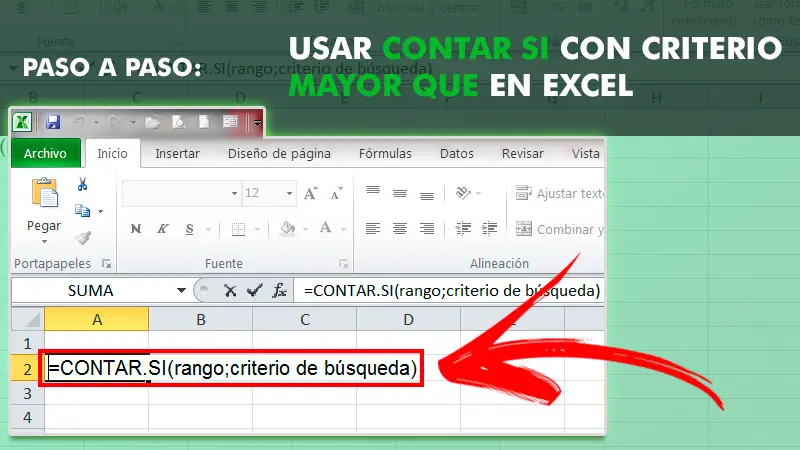Click the text orientation icon

[463, 193]
